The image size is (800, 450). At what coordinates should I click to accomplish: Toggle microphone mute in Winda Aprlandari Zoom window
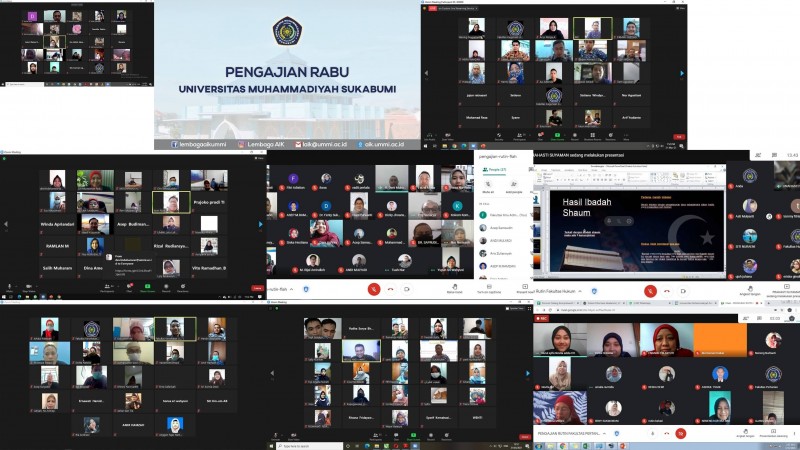point(9,288)
